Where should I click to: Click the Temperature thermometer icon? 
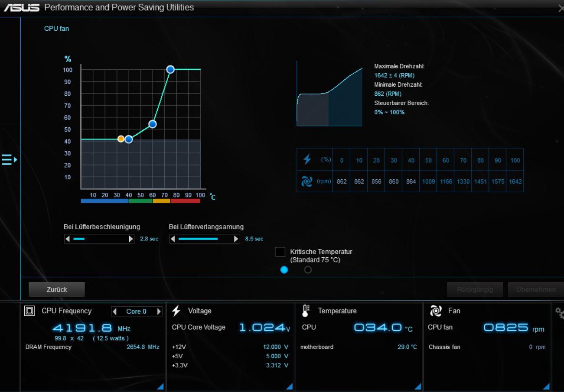(x=306, y=311)
